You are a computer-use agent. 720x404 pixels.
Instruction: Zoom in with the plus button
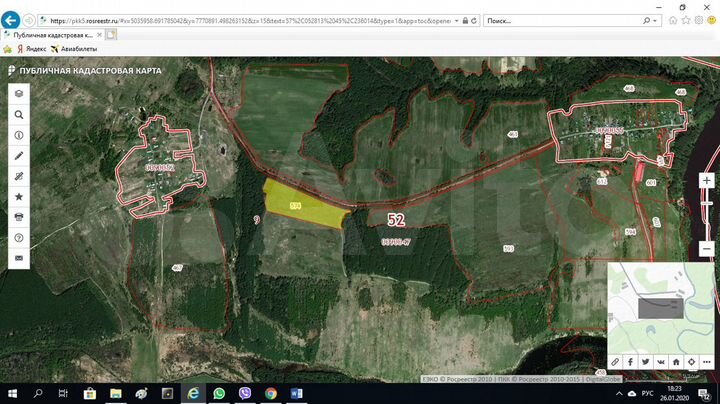(x=707, y=181)
